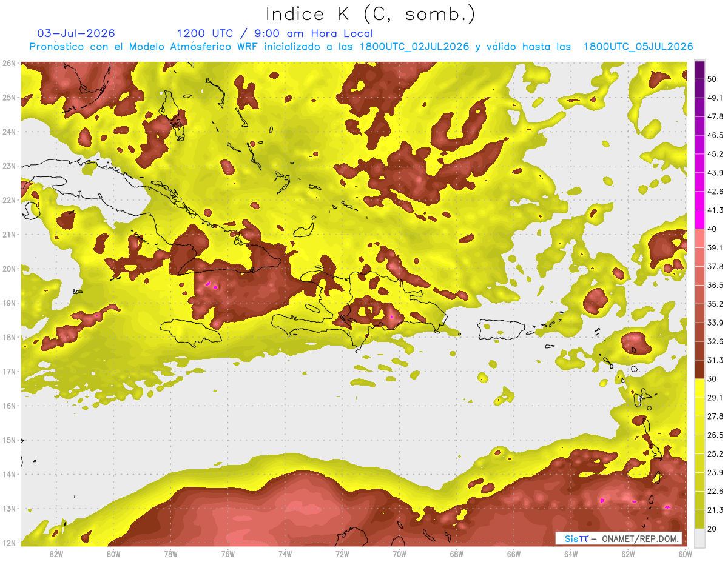728x562 pixels.
Task: Click the "Sis" logo text beside ONAMET
Action: pos(571,538)
